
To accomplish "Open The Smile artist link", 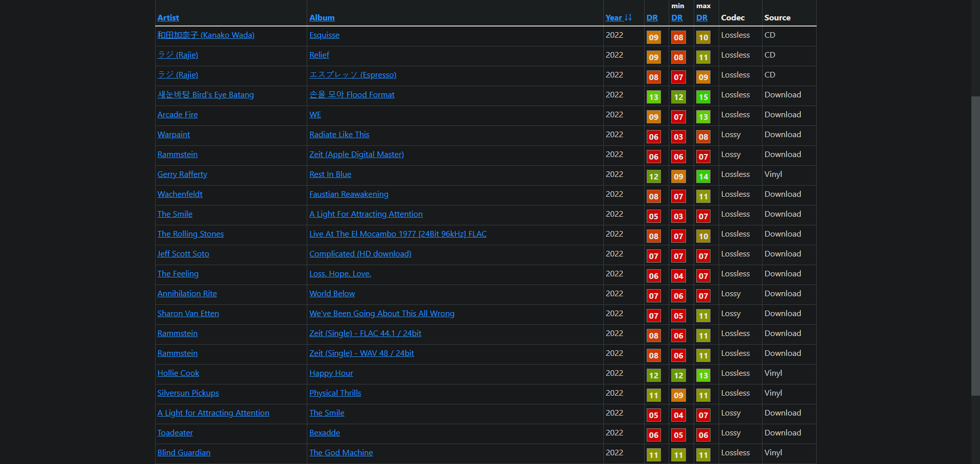I will pyautogui.click(x=175, y=214).
